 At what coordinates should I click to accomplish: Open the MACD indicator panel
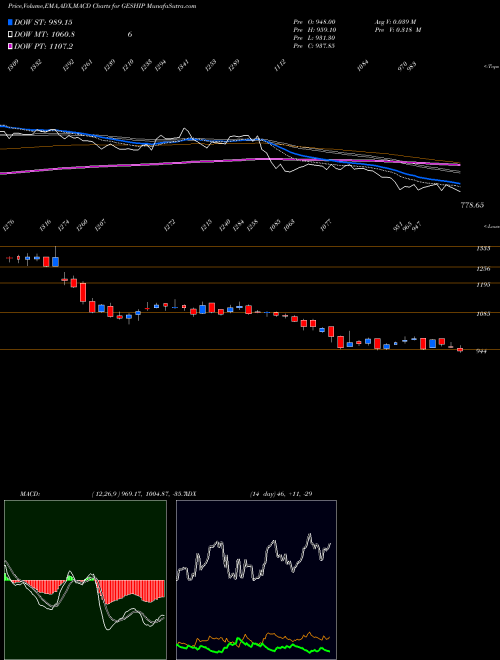(85, 580)
